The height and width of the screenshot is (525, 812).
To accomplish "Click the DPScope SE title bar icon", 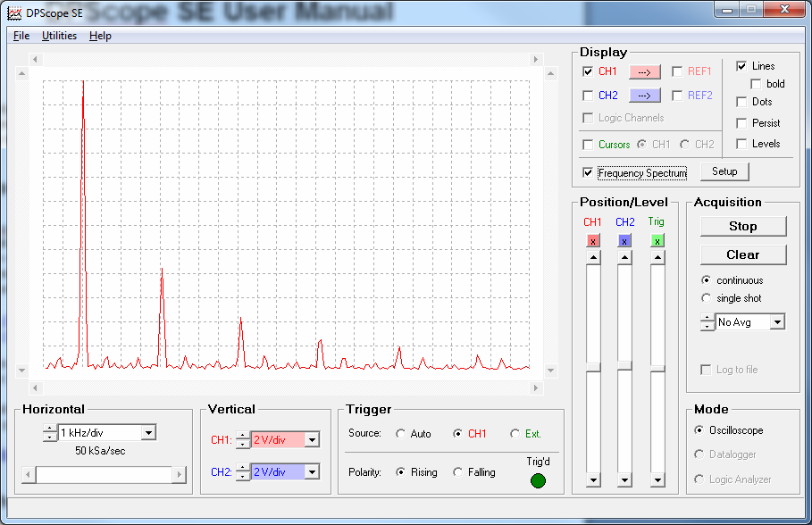I will tap(13, 13).
